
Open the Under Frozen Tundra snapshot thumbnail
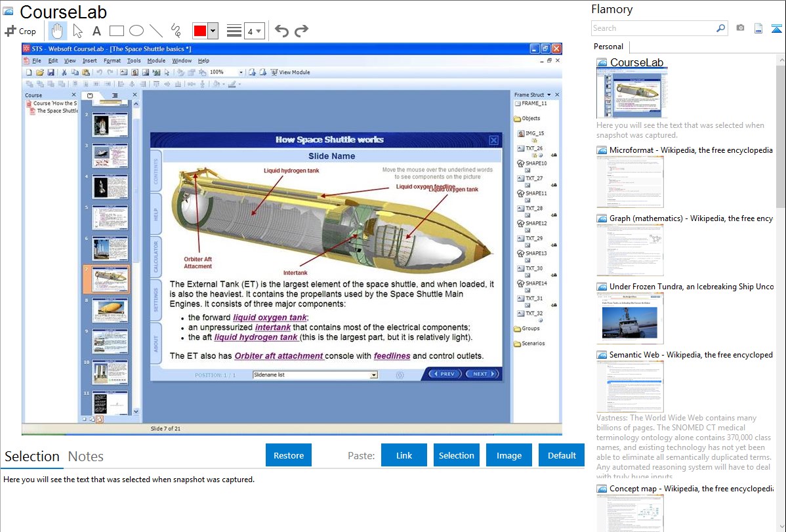630,318
